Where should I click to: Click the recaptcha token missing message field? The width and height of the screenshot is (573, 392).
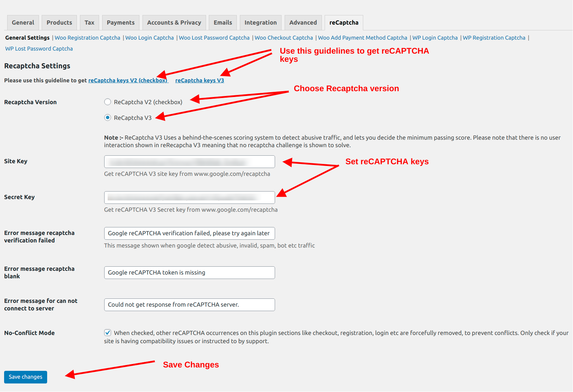point(189,272)
